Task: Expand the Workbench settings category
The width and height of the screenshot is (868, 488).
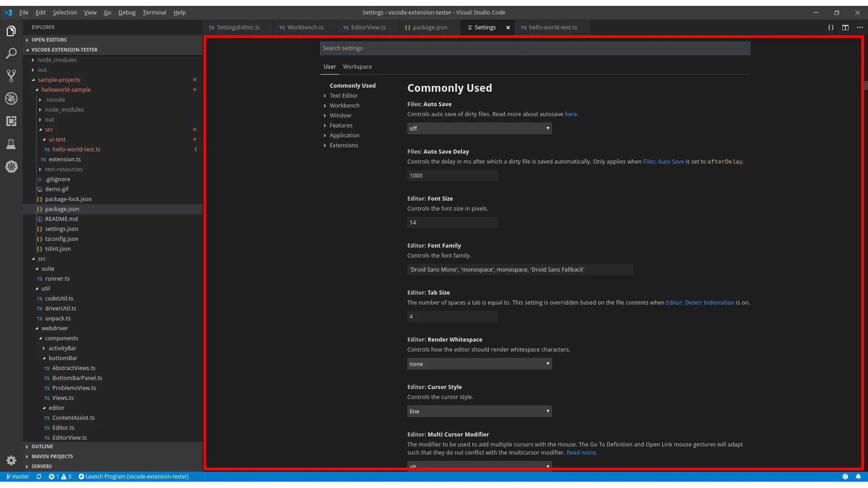Action: [344, 106]
